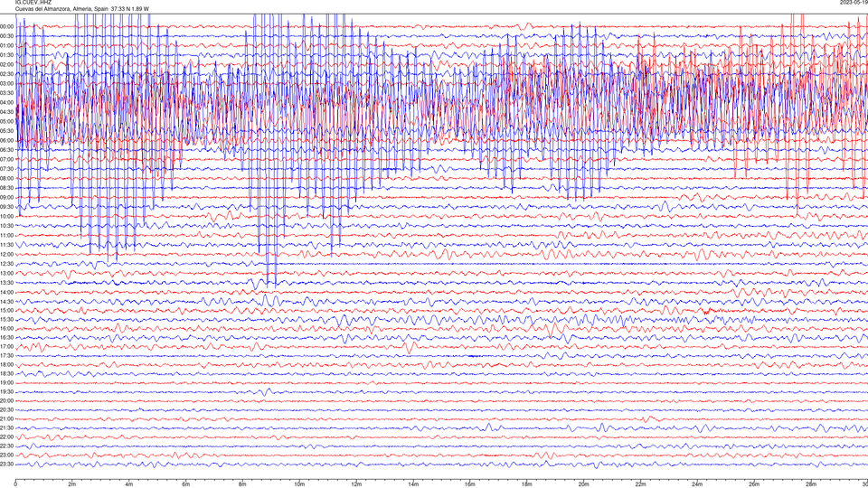Image resolution: width=868 pixels, height=488 pixels.
Task: Click the 14m tick label on time axis
Action: [x=413, y=484]
